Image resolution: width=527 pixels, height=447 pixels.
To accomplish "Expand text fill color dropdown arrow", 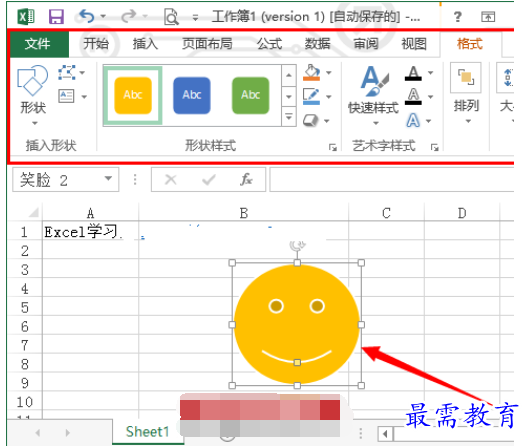I will pyautogui.click(x=430, y=73).
